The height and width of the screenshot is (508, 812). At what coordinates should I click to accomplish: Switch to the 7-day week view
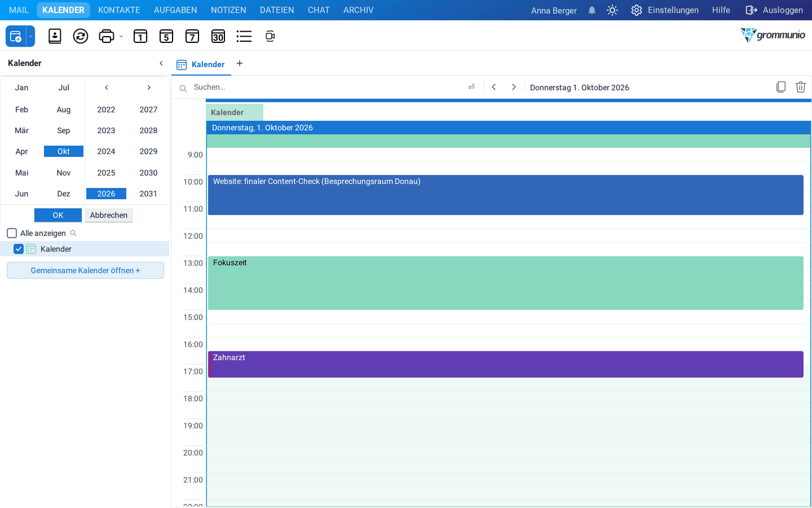(x=192, y=36)
